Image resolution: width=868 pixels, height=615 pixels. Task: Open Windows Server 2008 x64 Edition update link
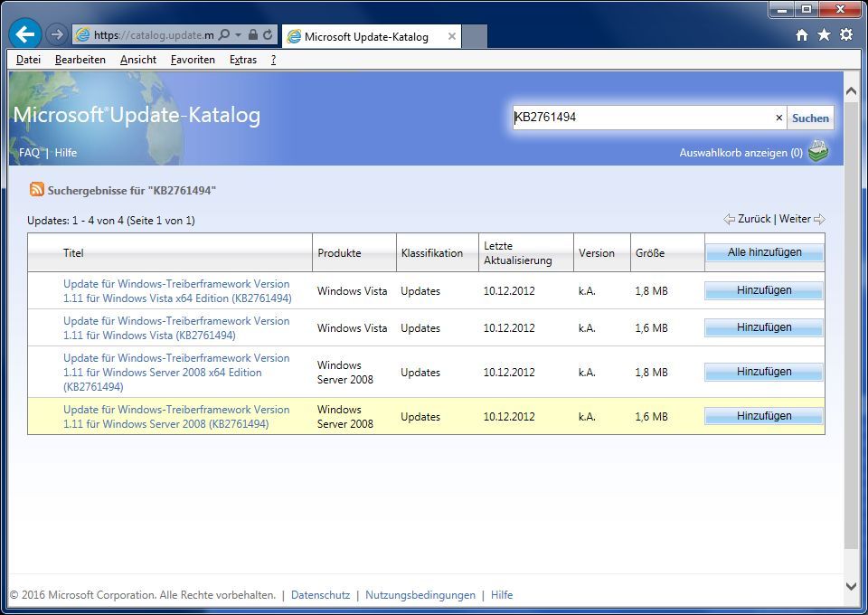coord(176,372)
